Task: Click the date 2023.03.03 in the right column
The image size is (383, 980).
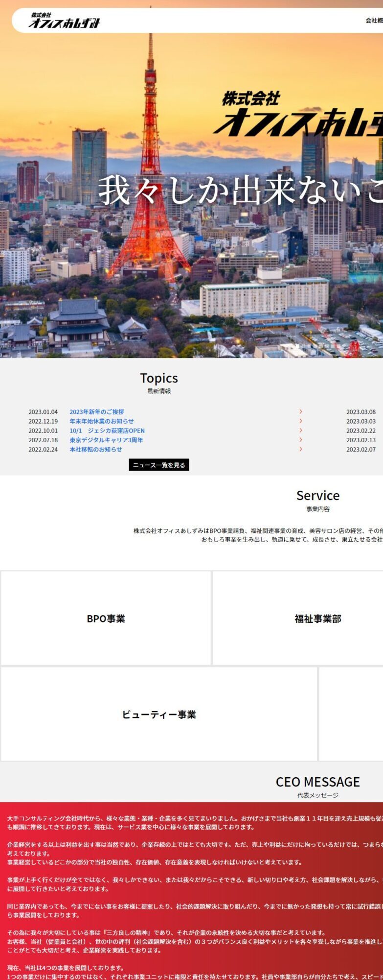Action: (x=361, y=421)
